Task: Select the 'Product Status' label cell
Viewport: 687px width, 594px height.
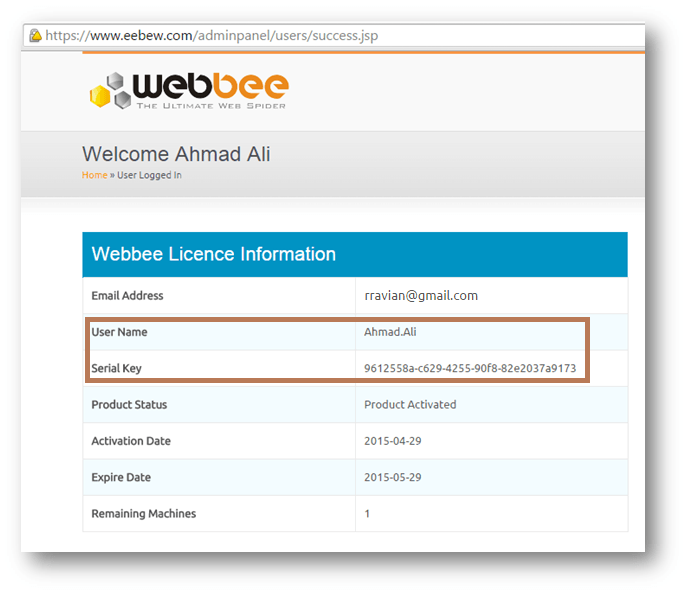Action: pos(219,405)
